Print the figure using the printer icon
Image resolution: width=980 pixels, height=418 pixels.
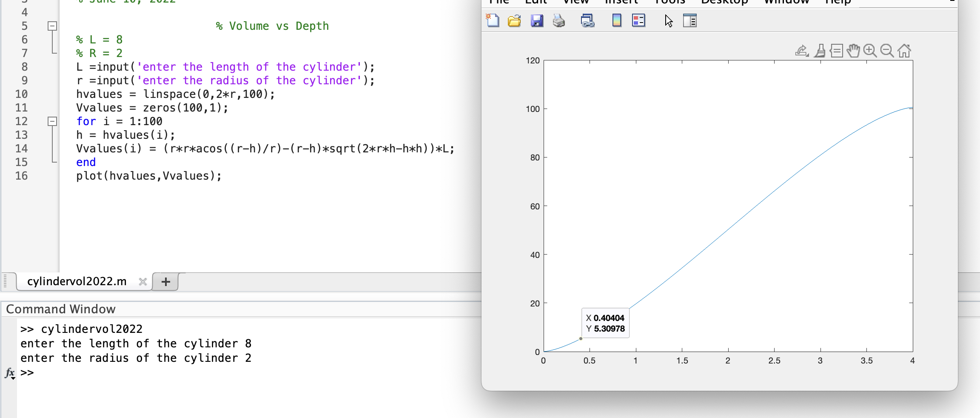[558, 20]
